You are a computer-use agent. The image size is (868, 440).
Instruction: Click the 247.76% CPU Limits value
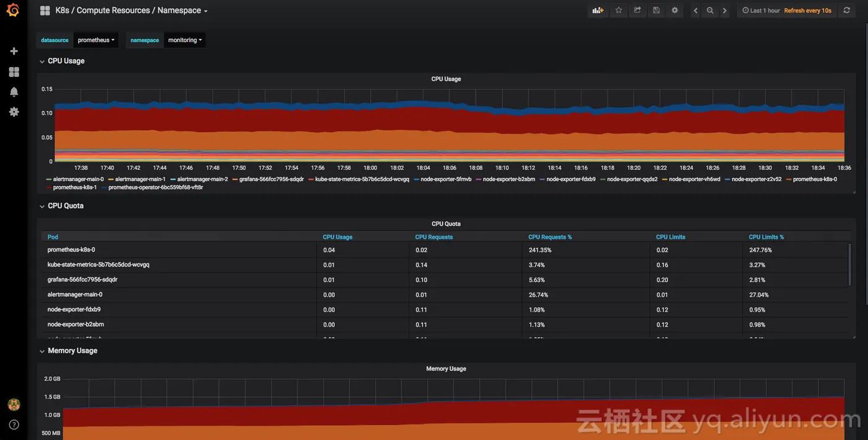click(x=761, y=250)
